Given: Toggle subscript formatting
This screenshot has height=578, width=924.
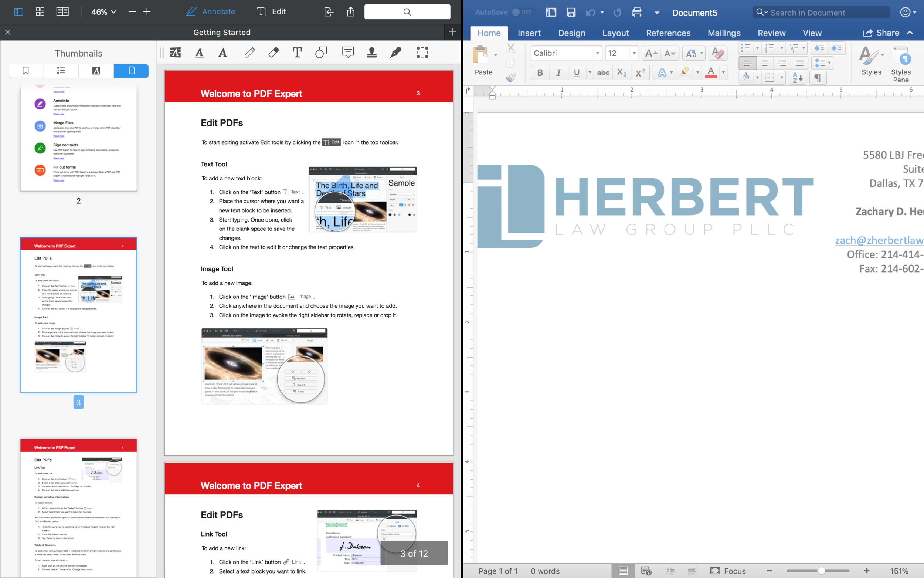Looking at the screenshot, I should [622, 72].
